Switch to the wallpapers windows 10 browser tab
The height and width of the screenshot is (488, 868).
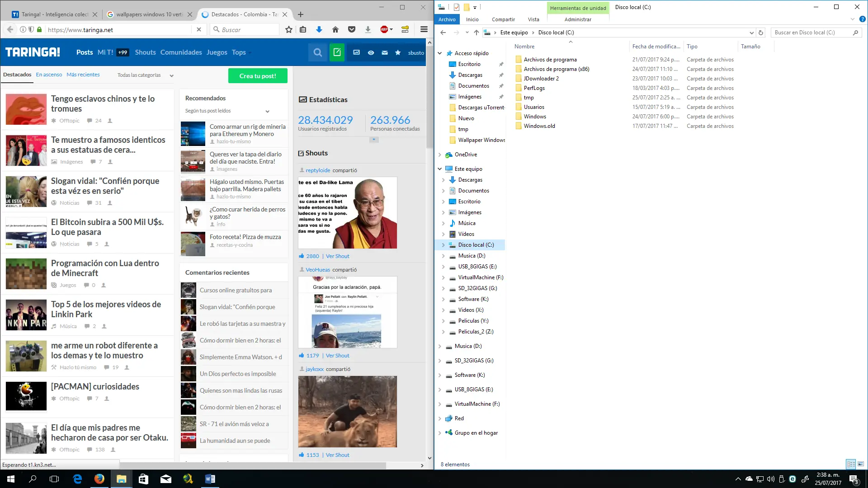click(x=149, y=14)
